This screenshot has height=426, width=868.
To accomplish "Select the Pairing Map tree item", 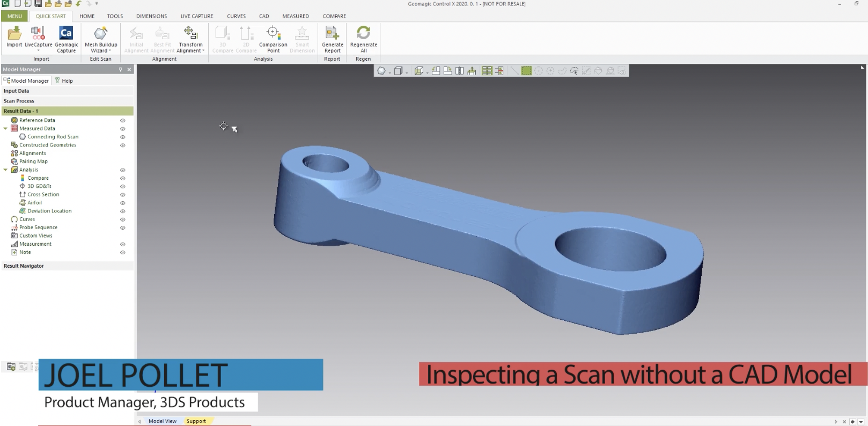I will coord(33,161).
